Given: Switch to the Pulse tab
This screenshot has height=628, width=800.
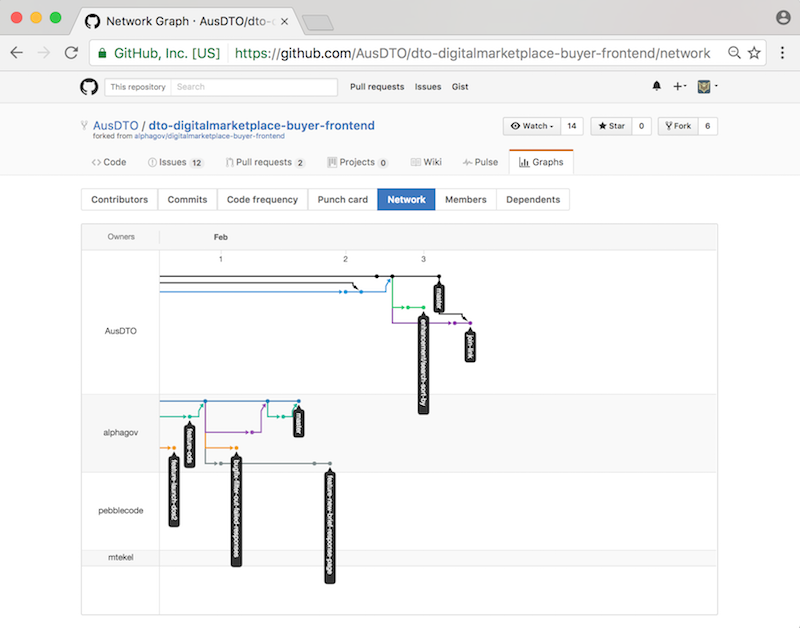Looking at the screenshot, I should [480, 162].
